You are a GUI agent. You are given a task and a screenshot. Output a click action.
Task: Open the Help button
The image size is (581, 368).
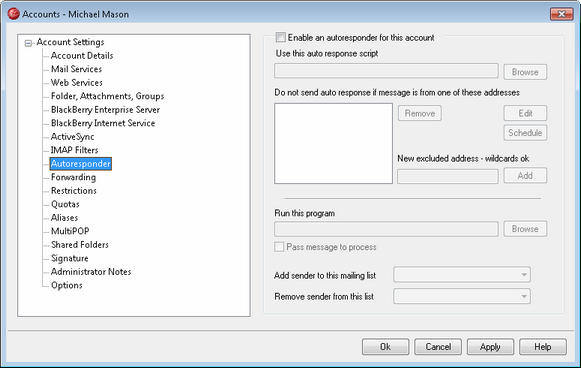click(542, 347)
